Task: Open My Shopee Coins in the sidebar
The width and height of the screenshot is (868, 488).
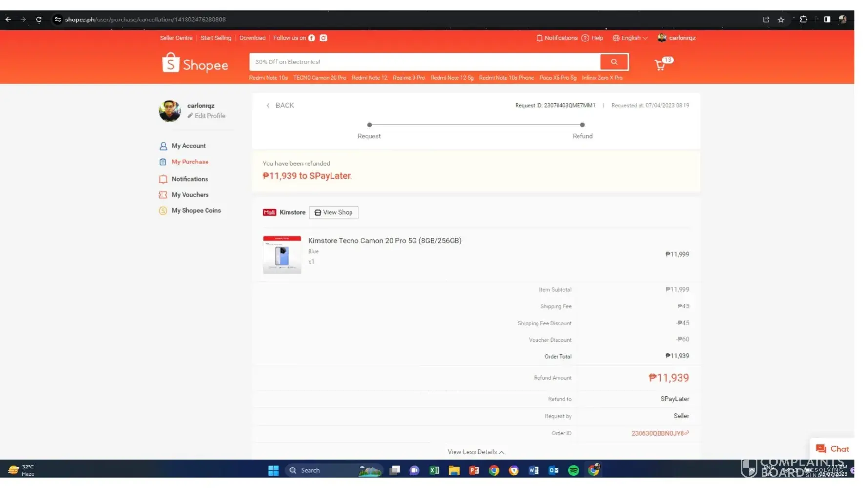Action: coord(196,211)
